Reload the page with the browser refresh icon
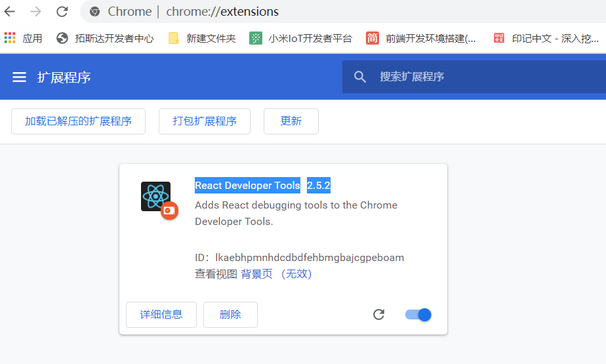The width and height of the screenshot is (606, 364). click(x=62, y=12)
